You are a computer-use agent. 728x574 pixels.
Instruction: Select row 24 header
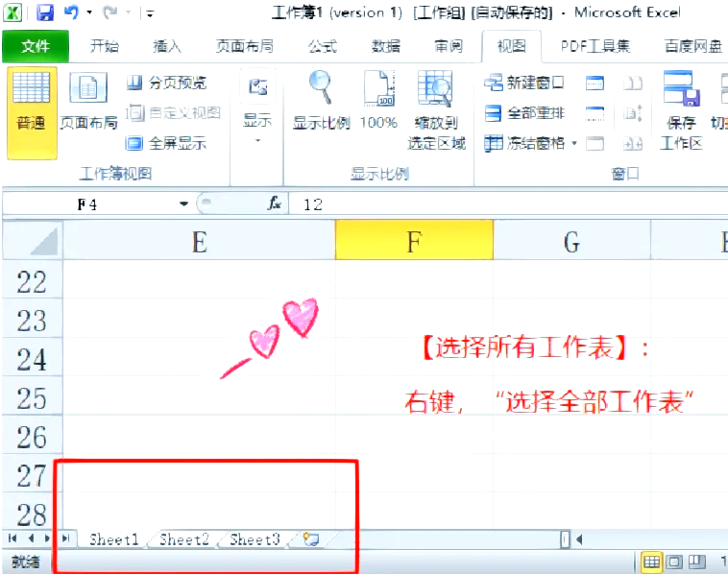pyautogui.click(x=32, y=359)
